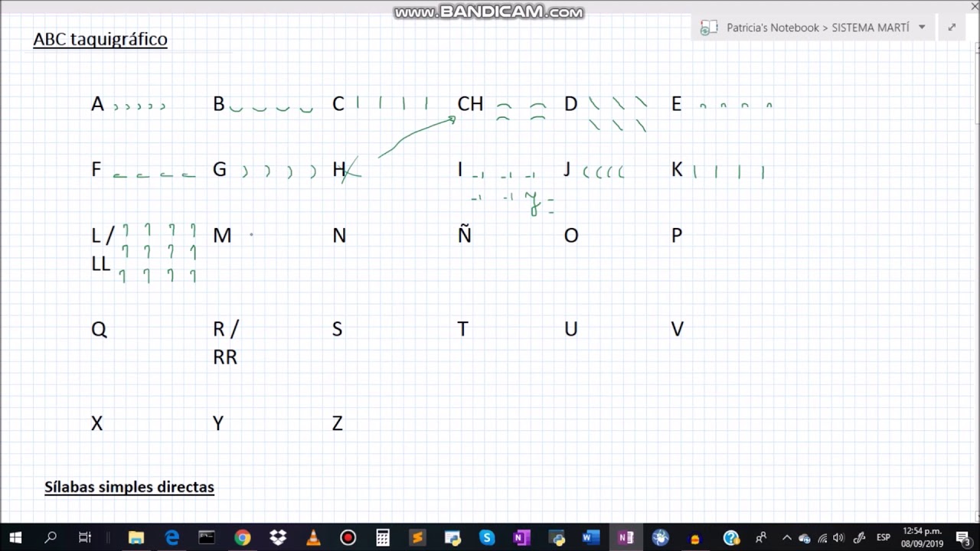Viewport: 980px width, 551px height.
Task: Expand the notebook navigation dropdown arrow
Action: click(x=922, y=27)
